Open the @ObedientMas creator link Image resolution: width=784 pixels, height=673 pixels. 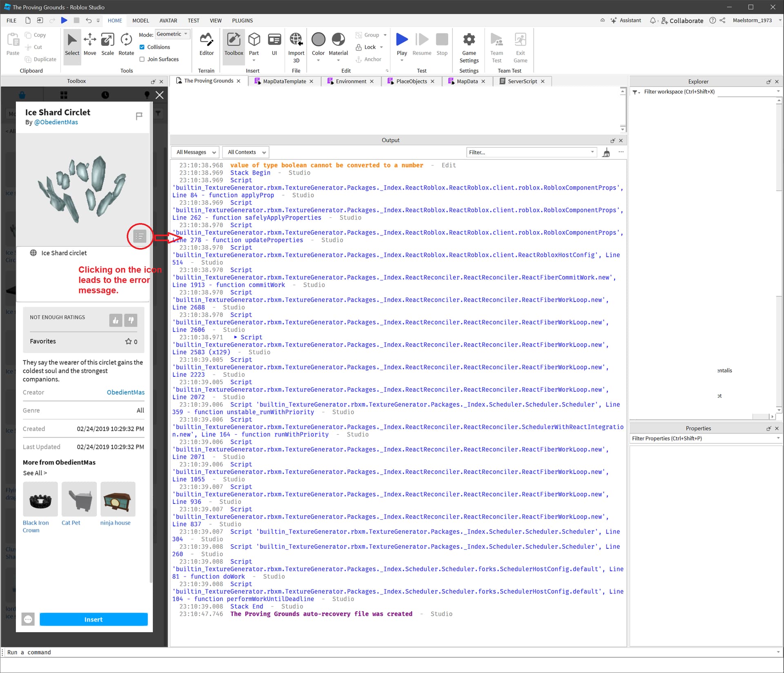56,122
